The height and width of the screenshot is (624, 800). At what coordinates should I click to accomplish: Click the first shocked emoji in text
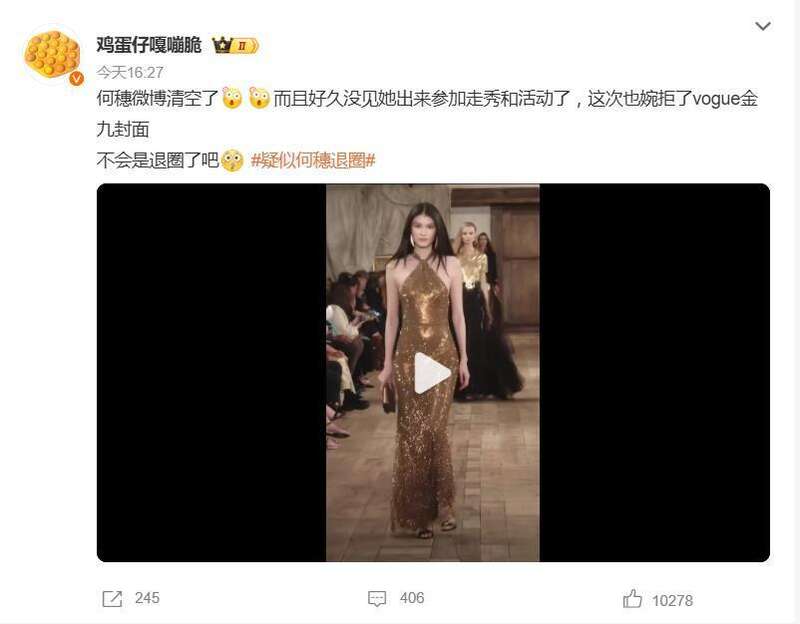tap(232, 98)
